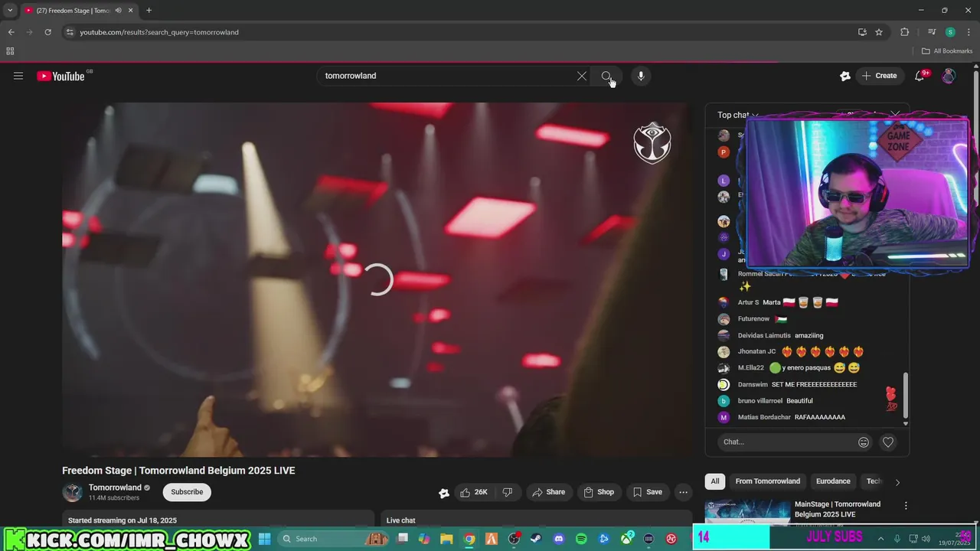Image resolution: width=980 pixels, height=551 pixels.
Task: Open File Explorer from the taskbar
Action: pos(446,539)
